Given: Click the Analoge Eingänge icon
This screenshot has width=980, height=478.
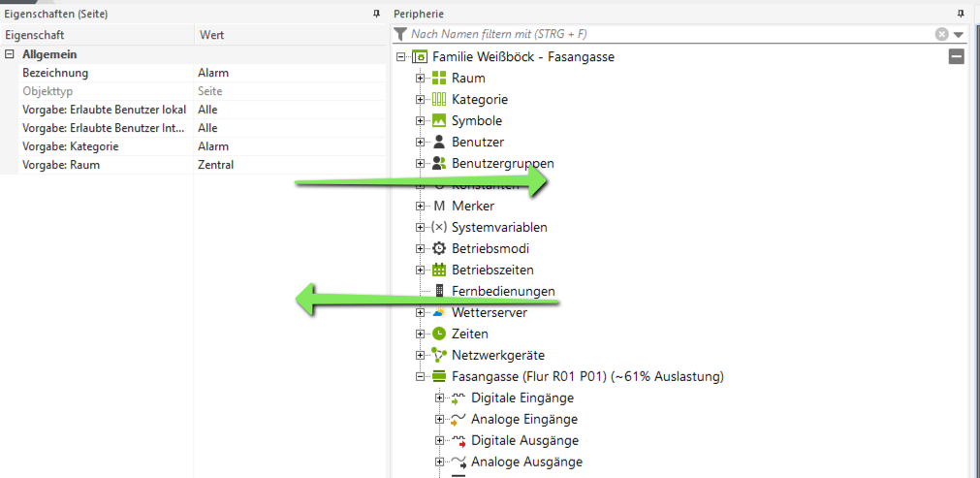Looking at the screenshot, I should pos(458,419).
